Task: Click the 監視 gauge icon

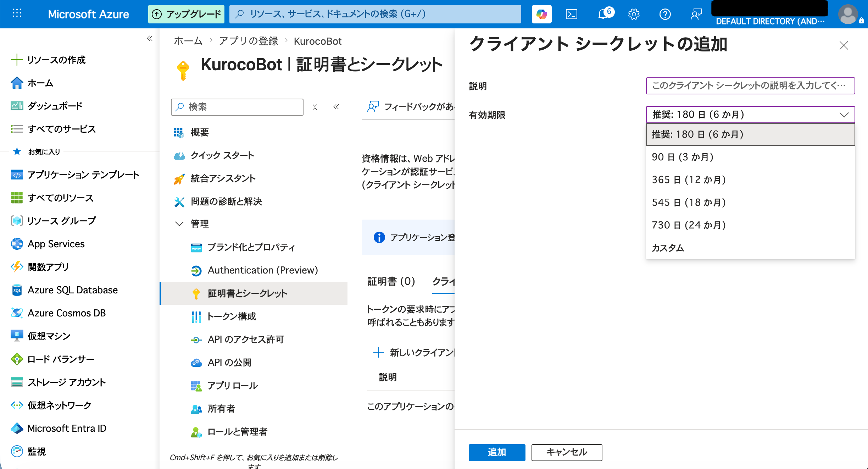Action: [x=17, y=451]
